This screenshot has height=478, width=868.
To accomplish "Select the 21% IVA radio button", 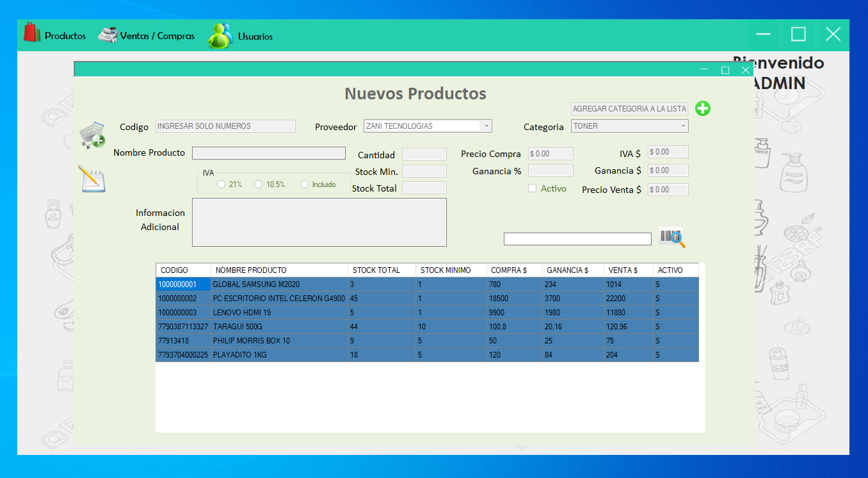I will tap(221, 185).
